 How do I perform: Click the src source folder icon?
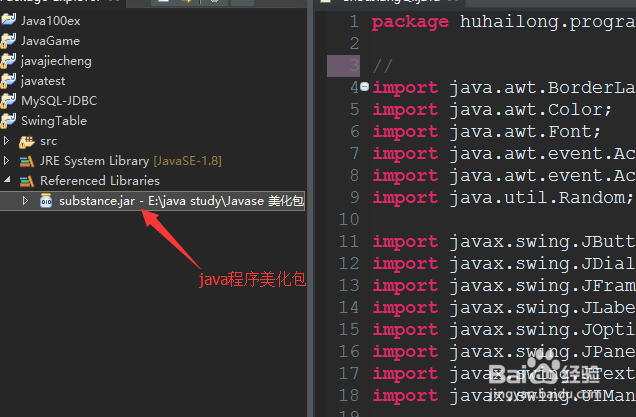click(x=27, y=141)
